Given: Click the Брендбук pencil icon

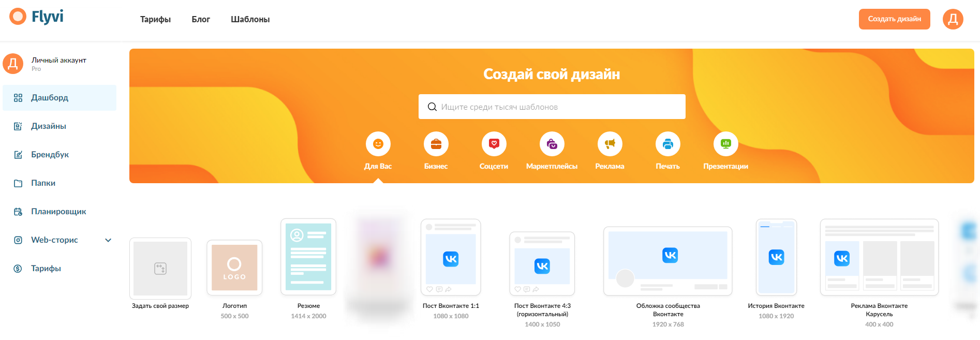Looking at the screenshot, I should 18,155.
